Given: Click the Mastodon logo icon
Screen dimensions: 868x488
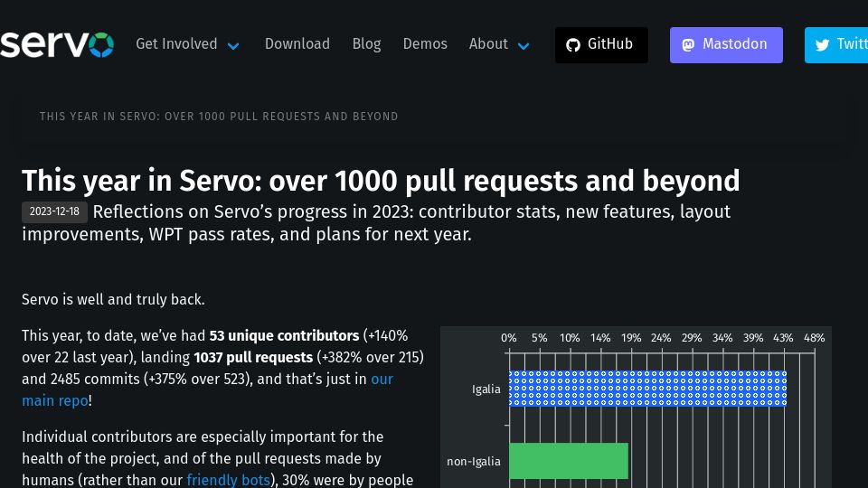Looking at the screenshot, I should (688, 45).
